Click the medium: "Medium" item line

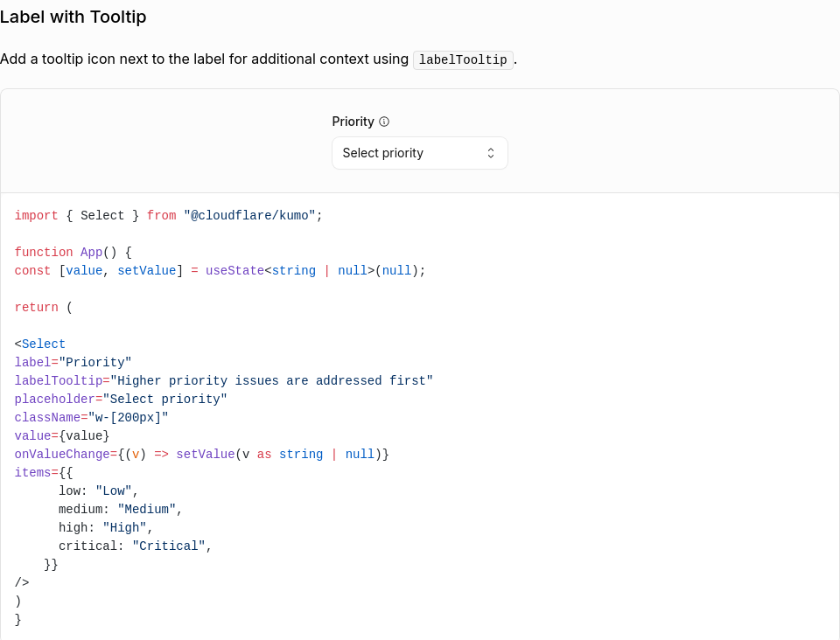pyautogui.click(x=121, y=510)
